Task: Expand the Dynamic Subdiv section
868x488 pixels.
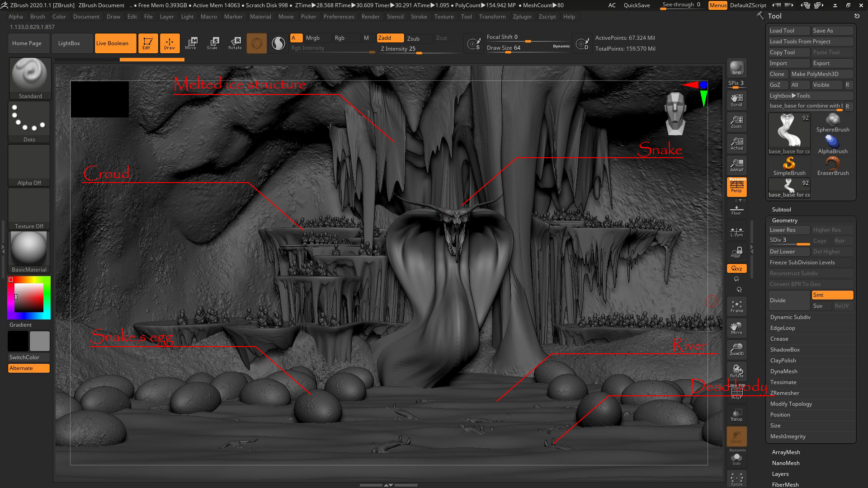Action: pos(790,317)
